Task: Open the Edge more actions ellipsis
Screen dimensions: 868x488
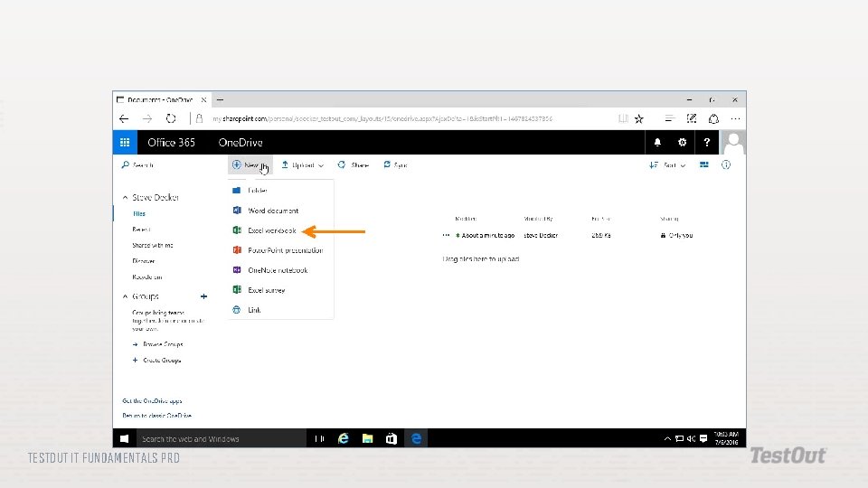Action: tap(735, 118)
